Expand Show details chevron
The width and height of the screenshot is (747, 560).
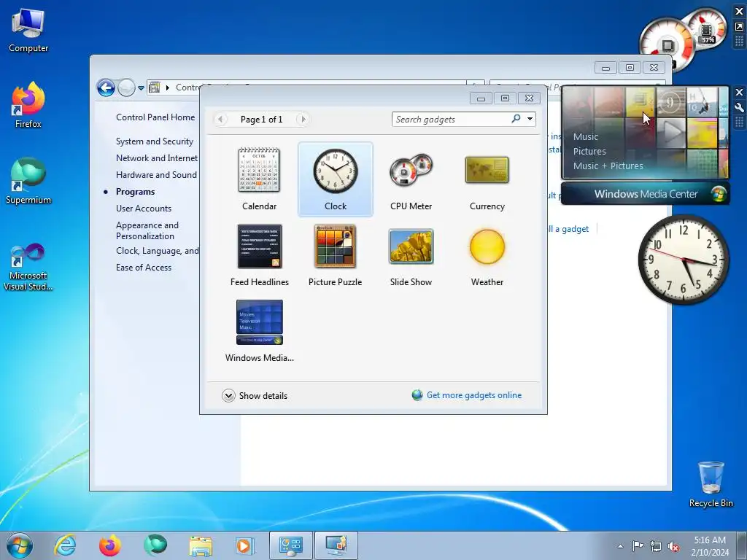(228, 396)
